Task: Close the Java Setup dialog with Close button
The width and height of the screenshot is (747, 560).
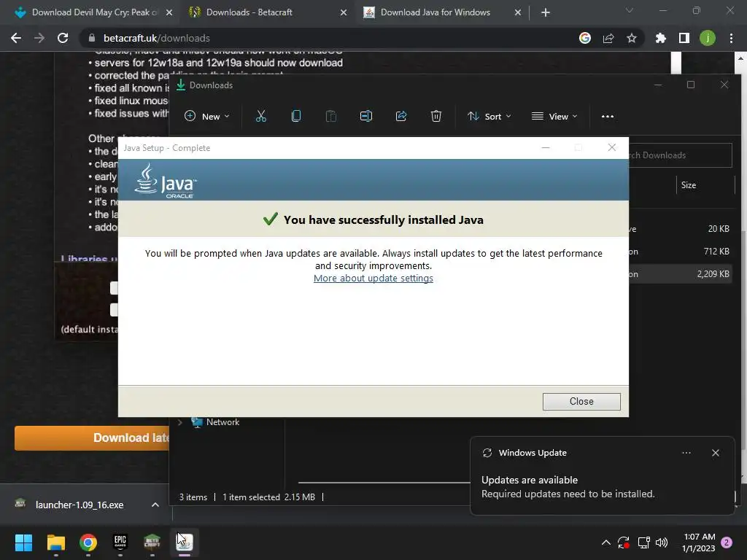Action: pyautogui.click(x=581, y=401)
